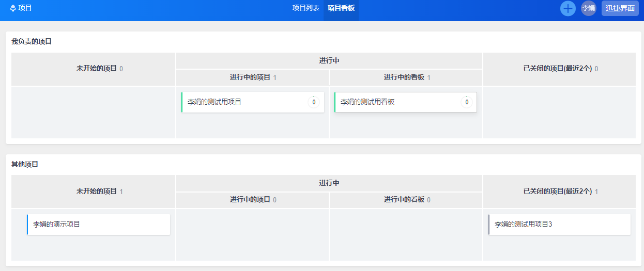This screenshot has height=271, width=644.
Task: Select the 项目看板 tab
Action: 341,8
